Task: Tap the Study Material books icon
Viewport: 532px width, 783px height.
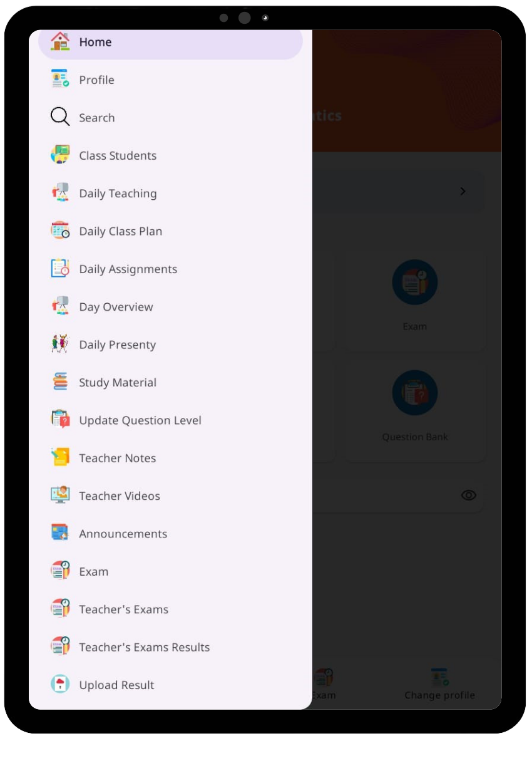Action: (60, 381)
